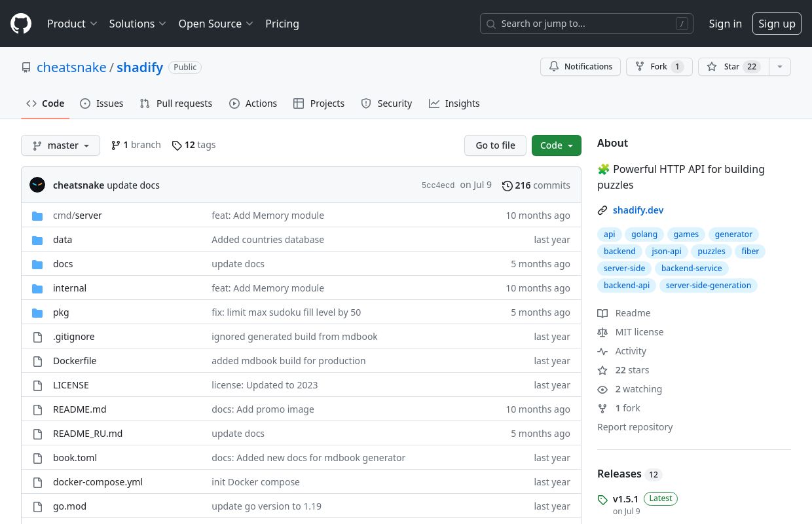The width and height of the screenshot is (812, 524).
Task: Select the Code repository tab
Action: (45, 103)
